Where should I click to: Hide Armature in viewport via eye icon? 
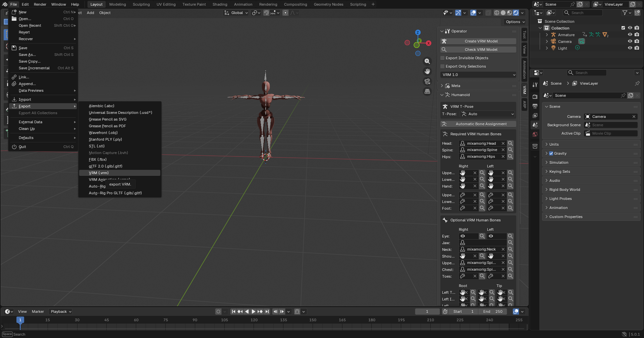(x=630, y=35)
